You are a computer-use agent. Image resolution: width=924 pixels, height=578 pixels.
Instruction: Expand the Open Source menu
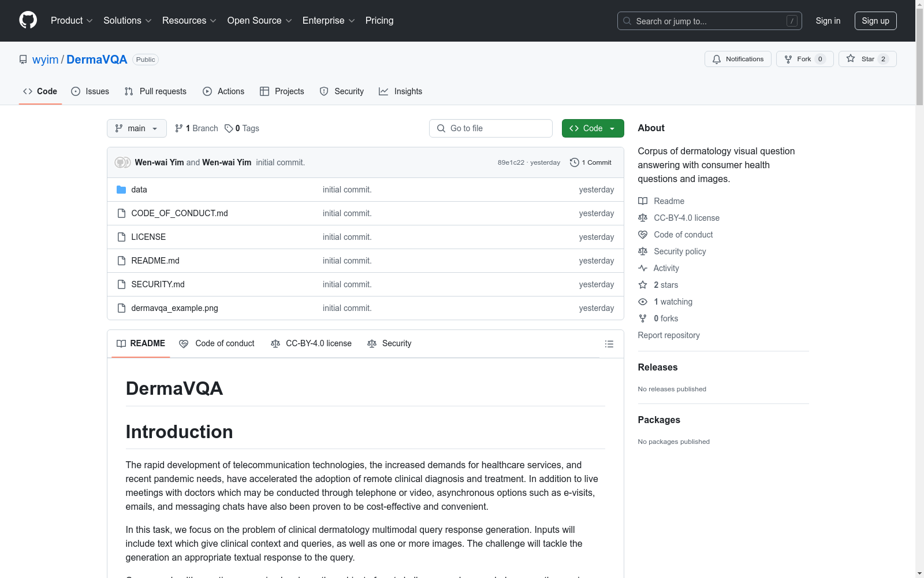pyautogui.click(x=260, y=21)
